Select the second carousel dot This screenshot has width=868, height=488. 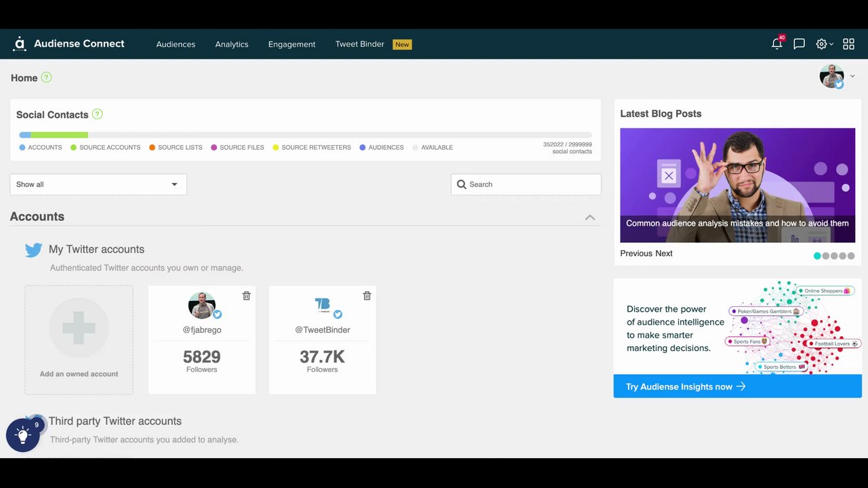point(826,256)
